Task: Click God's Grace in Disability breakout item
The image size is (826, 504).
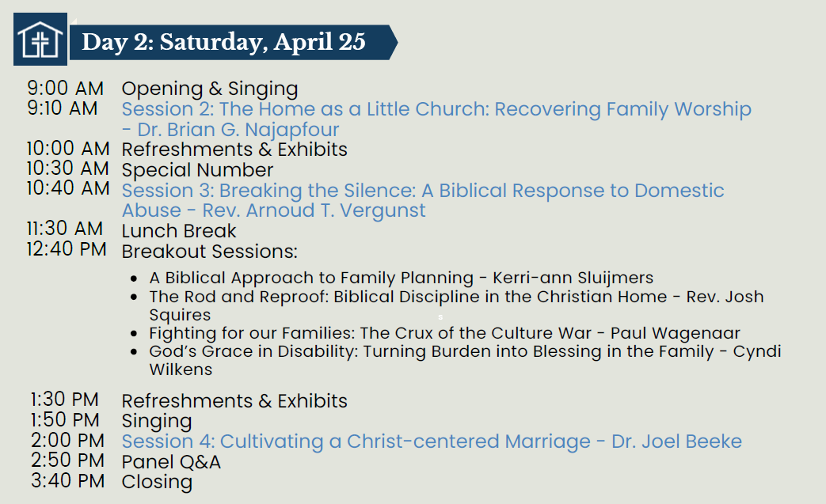Action: [464, 352]
